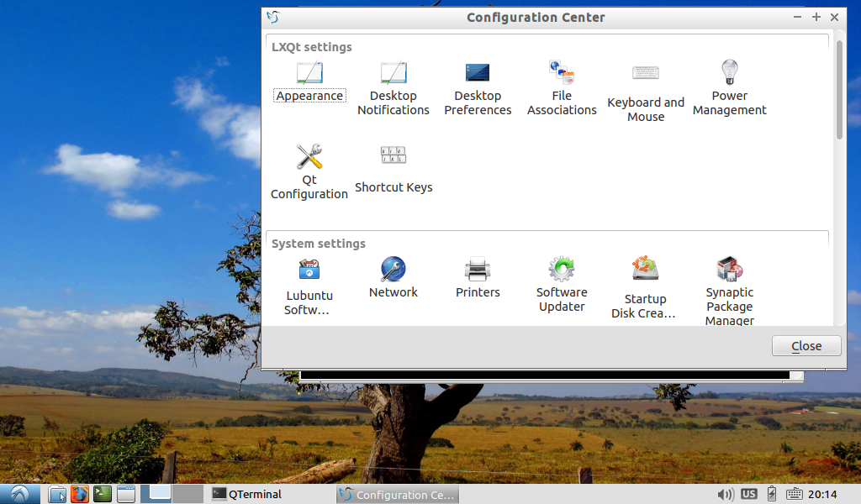
Task: Open the volume control in the tray
Action: tap(726, 494)
